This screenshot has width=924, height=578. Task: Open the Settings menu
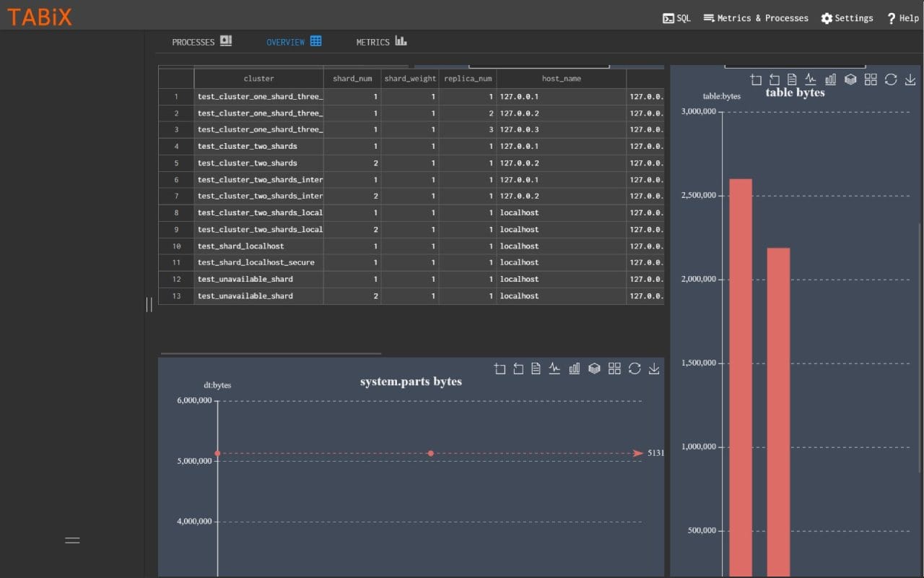(847, 17)
